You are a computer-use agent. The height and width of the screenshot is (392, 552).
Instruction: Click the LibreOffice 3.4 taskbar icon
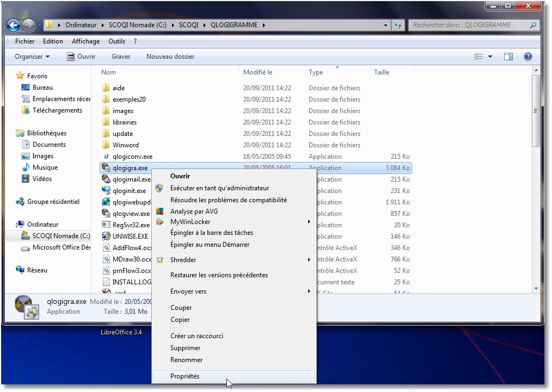point(122,332)
